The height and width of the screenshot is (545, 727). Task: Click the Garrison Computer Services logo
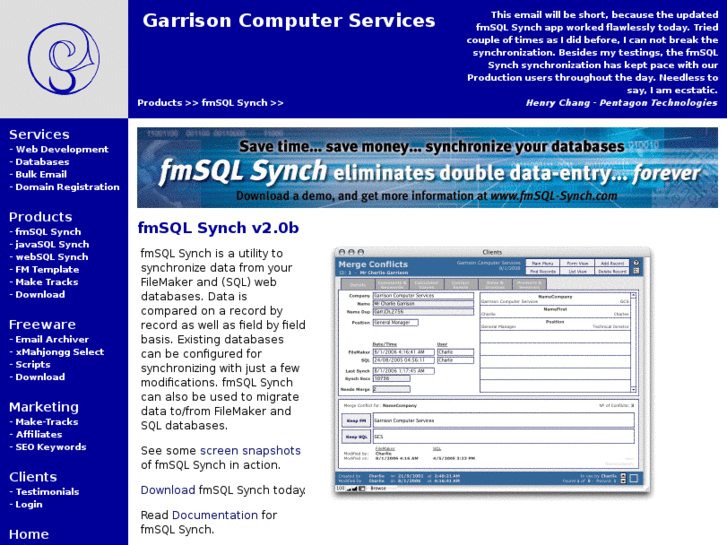tap(64, 59)
